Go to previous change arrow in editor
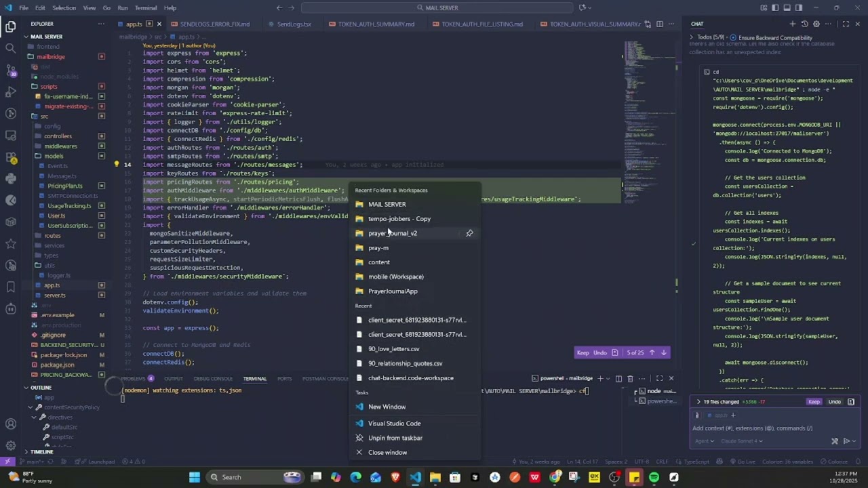The image size is (868, 488). pyautogui.click(x=652, y=352)
